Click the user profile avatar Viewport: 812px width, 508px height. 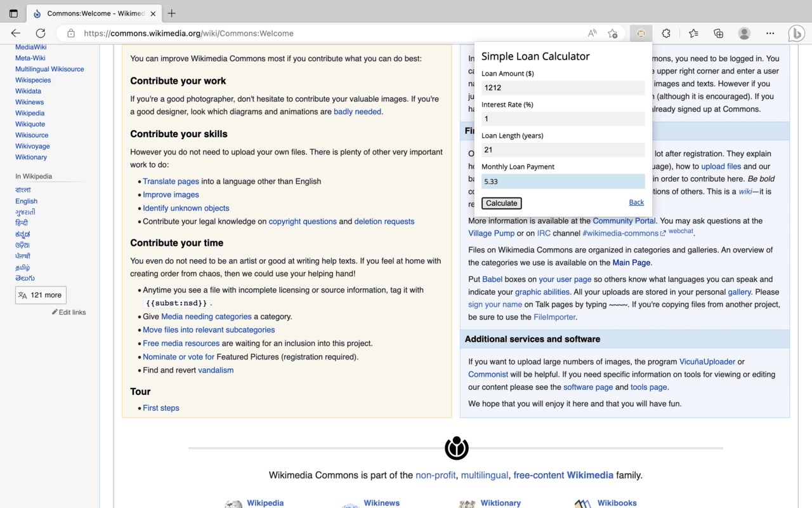[744, 33]
